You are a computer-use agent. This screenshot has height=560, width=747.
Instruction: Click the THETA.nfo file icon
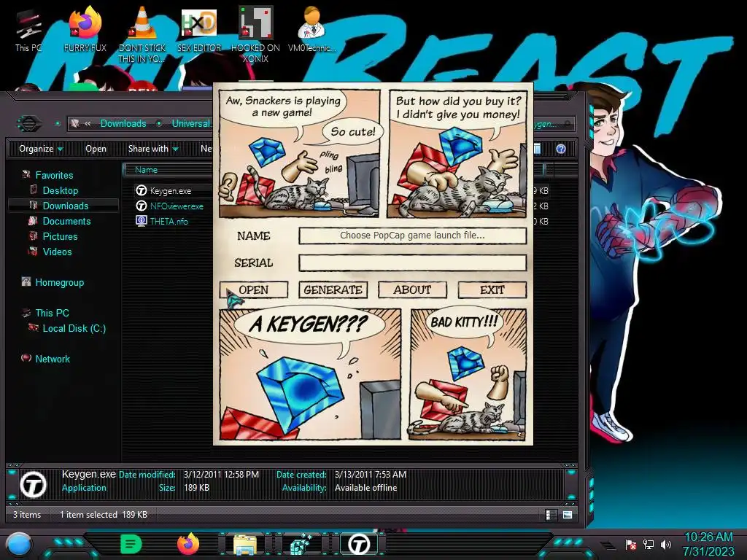point(141,221)
